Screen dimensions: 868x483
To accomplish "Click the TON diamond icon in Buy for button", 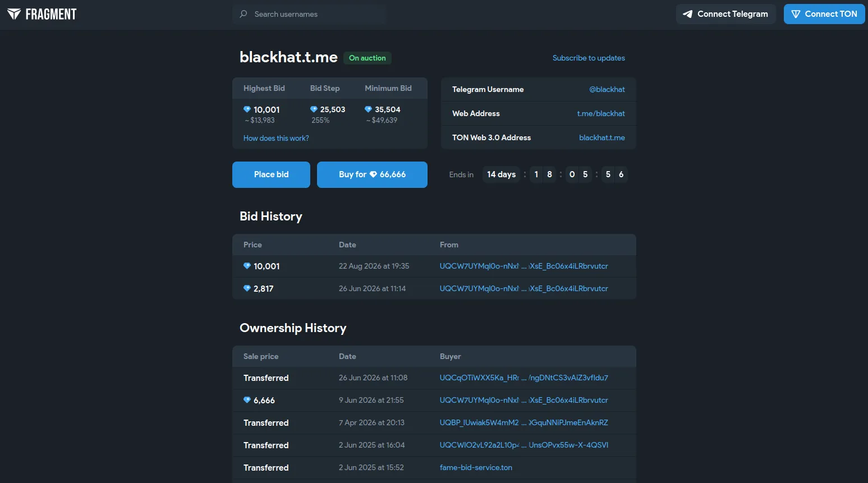I will [373, 174].
